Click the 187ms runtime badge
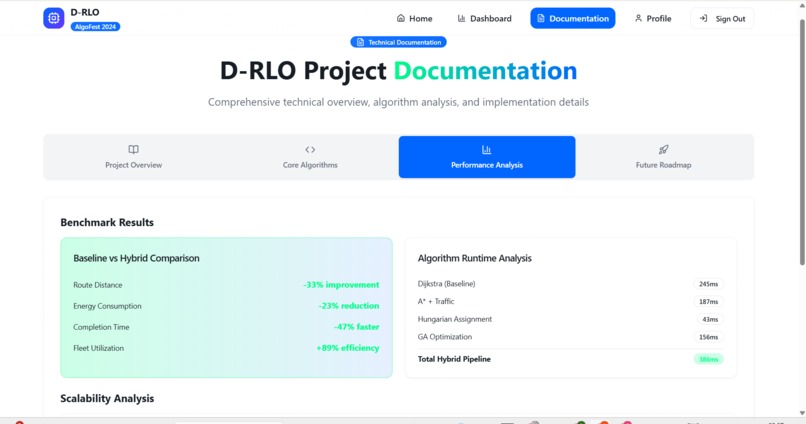 coord(708,302)
